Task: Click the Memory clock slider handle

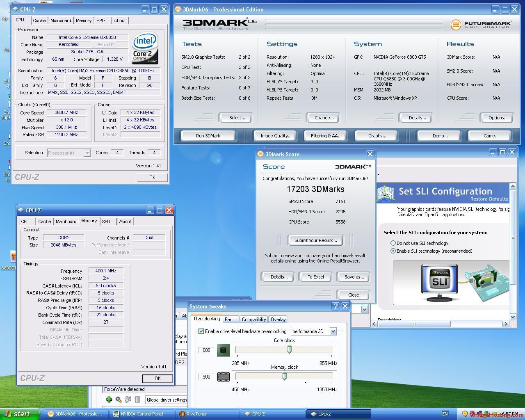Action: click(284, 376)
